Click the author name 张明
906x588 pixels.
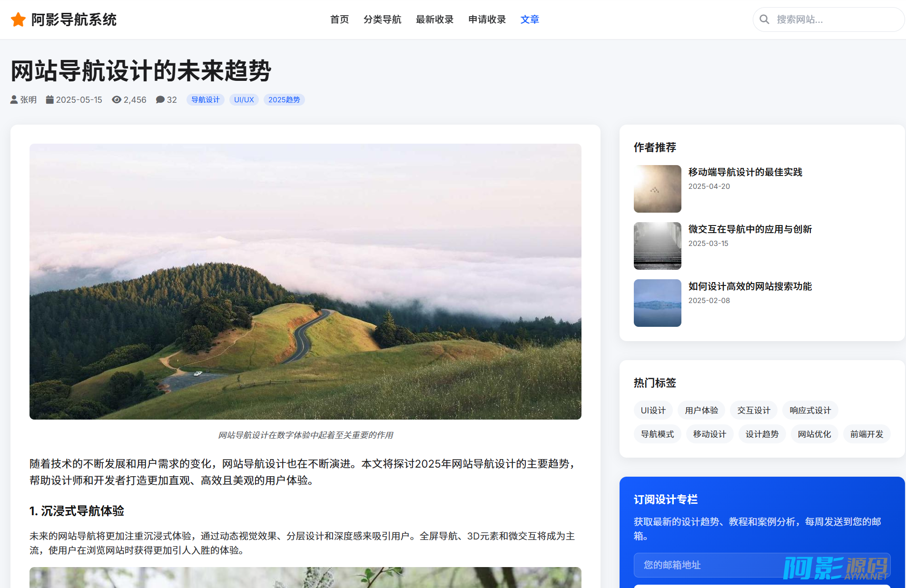(28, 99)
